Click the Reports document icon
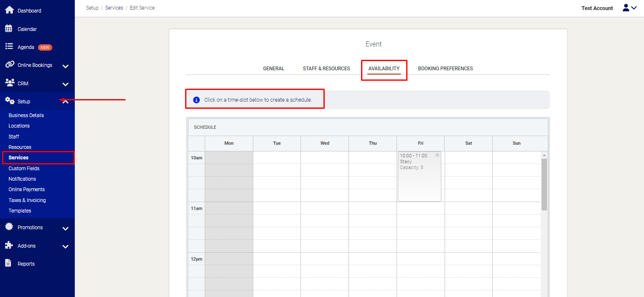This screenshot has width=644, height=297. pyautogui.click(x=8, y=263)
